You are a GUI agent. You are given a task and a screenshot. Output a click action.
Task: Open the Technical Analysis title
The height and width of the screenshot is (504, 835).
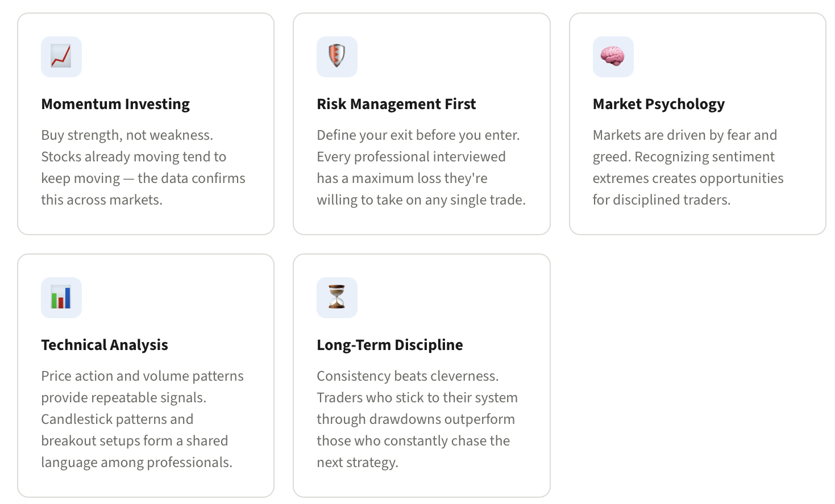[x=105, y=345]
